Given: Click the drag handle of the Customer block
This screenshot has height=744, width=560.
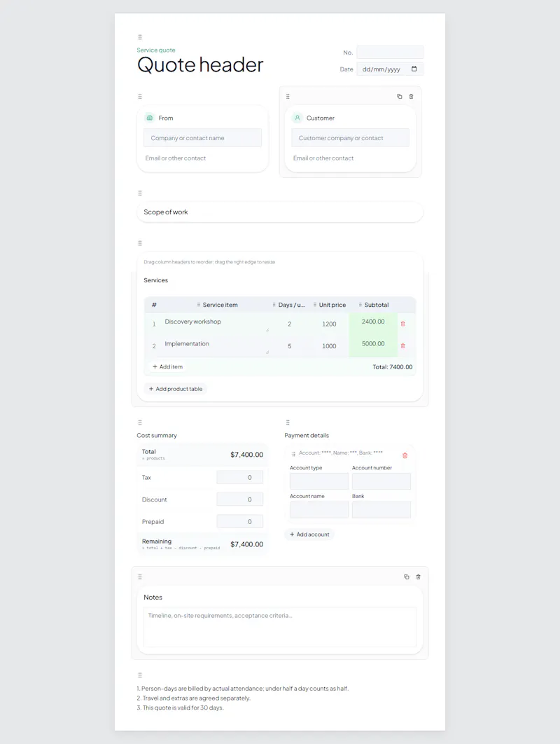Looking at the screenshot, I should click(x=288, y=96).
